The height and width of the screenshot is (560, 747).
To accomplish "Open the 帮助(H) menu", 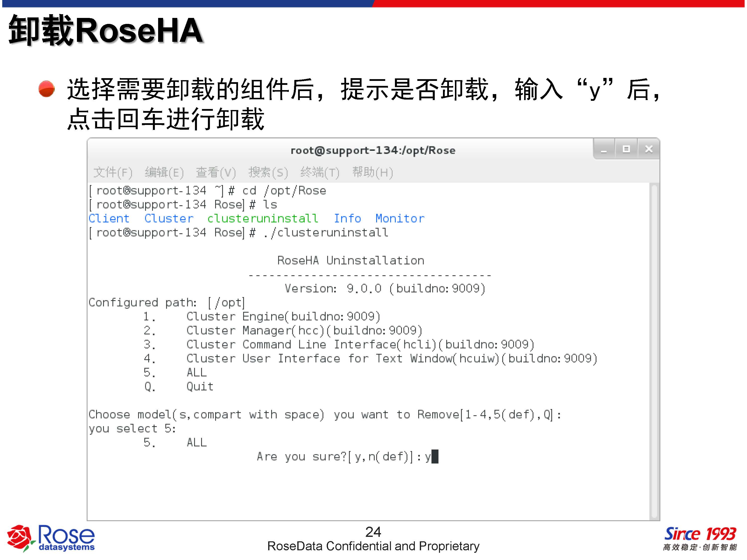I will tap(373, 172).
